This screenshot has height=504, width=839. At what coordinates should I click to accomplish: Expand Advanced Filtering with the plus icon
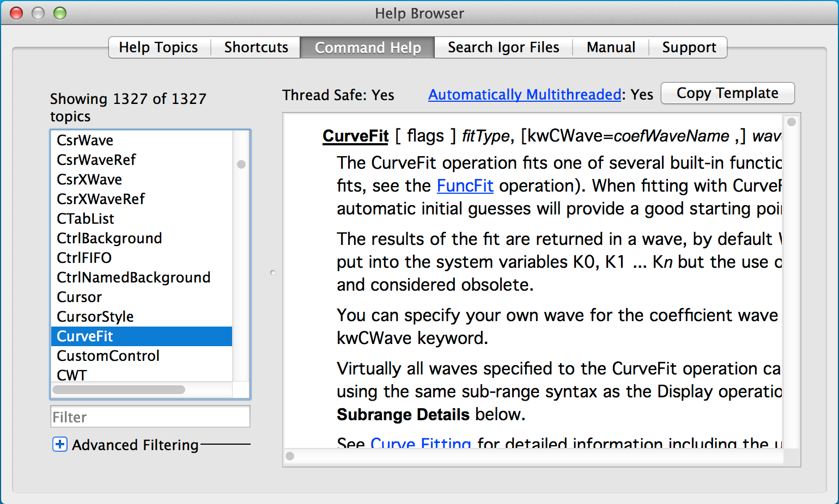coord(60,444)
